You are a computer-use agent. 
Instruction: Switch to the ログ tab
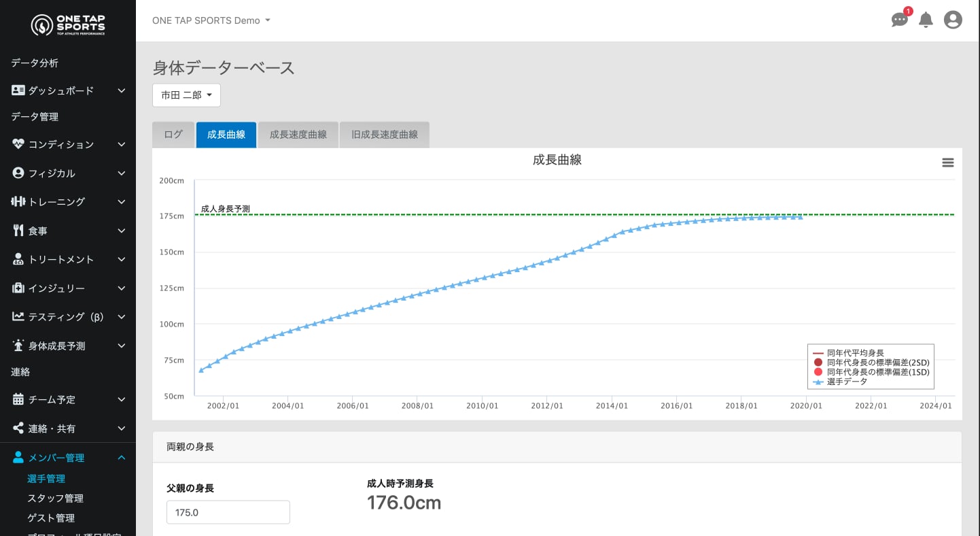[x=173, y=135]
